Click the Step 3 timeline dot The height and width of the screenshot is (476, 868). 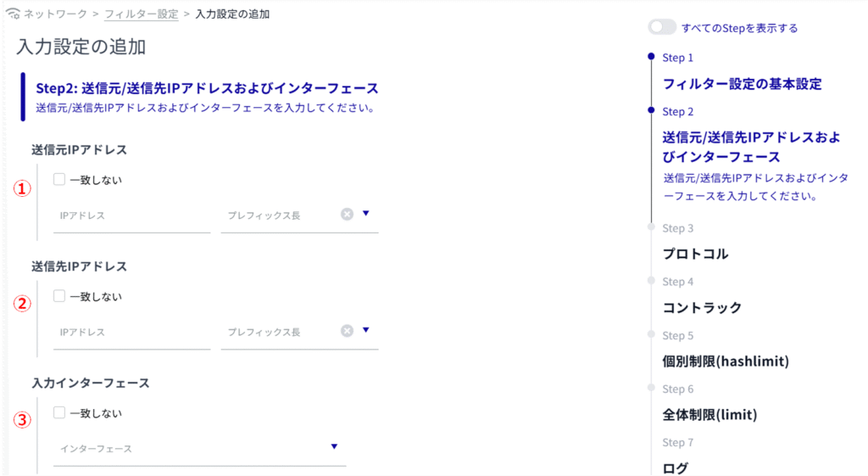tap(651, 227)
